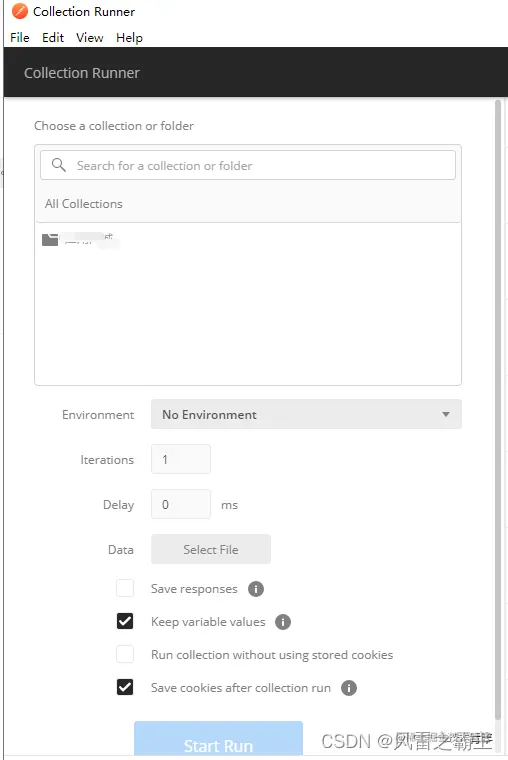The width and height of the screenshot is (508, 760).
Task: Click info icon next to Save cookies after collection run
Action: pos(349,688)
